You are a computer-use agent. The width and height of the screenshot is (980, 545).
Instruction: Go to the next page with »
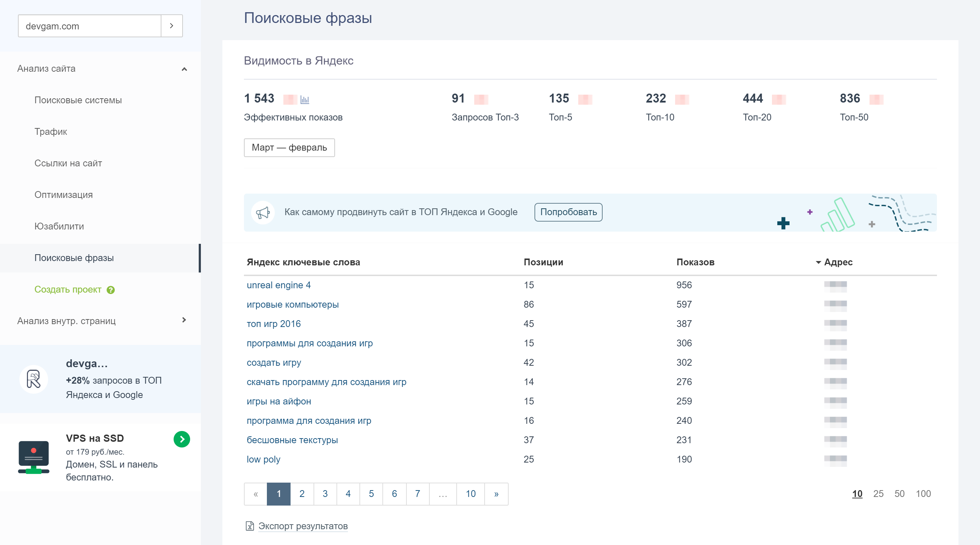click(x=496, y=494)
